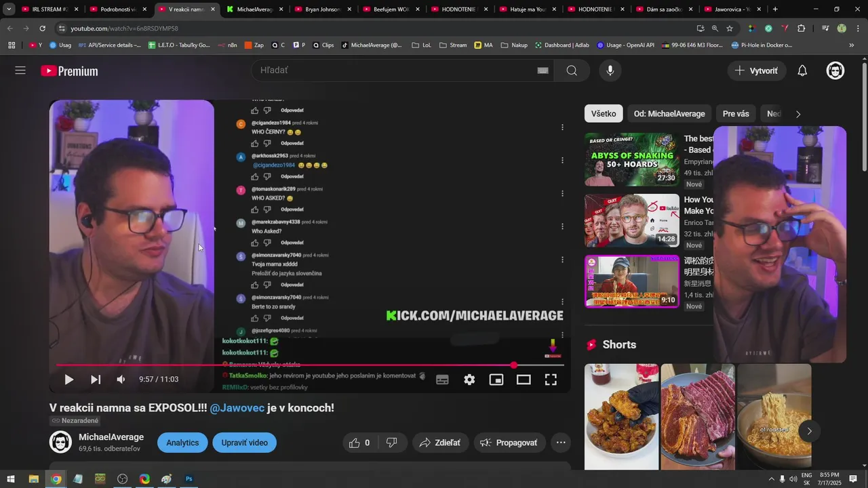
Task: Select the Od: MichaelAverage filter chip
Action: coord(669,114)
